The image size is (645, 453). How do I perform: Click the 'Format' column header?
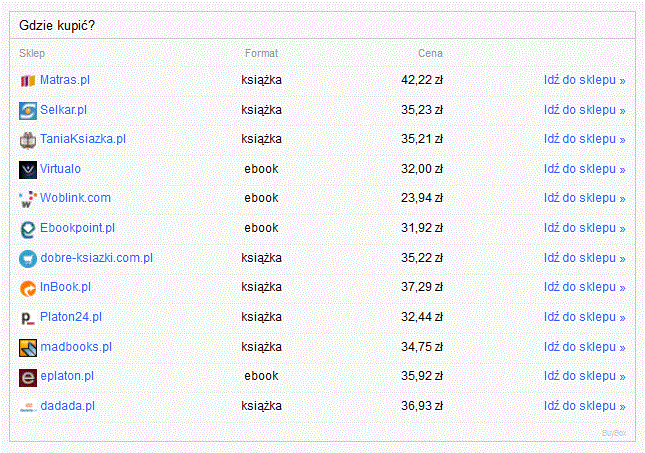pyautogui.click(x=262, y=53)
